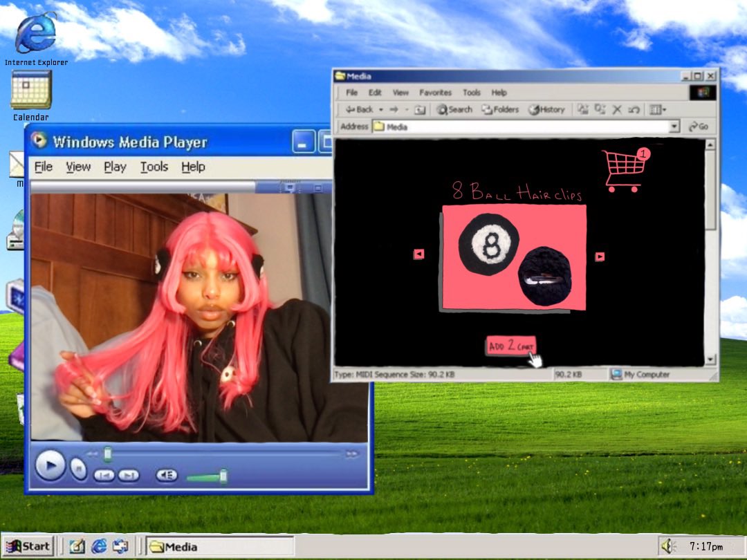Click rewind arrows beside the seek bar
The height and width of the screenshot is (560, 747).
click(x=93, y=454)
